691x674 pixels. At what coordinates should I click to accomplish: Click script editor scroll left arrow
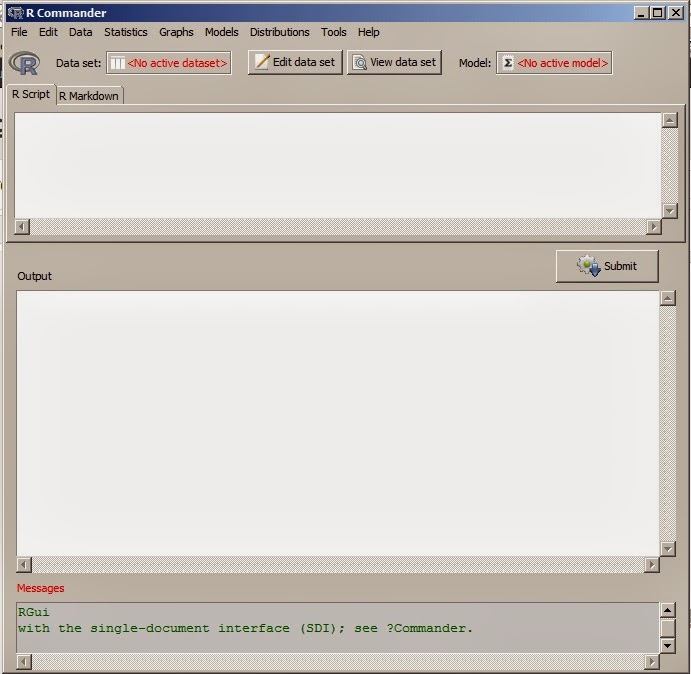coord(22,227)
